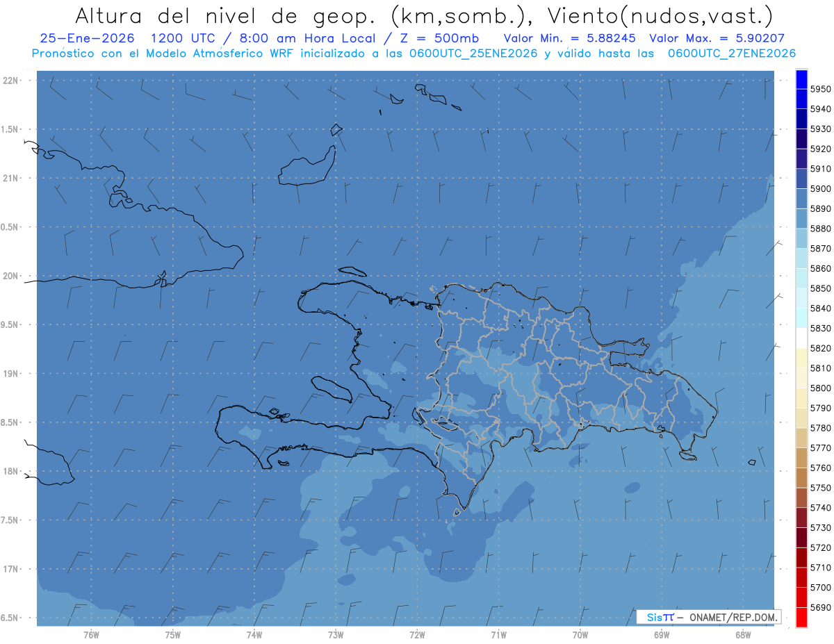Click the 5820 colorbar value label
This screenshot has width=834, height=644.
tap(820, 348)
